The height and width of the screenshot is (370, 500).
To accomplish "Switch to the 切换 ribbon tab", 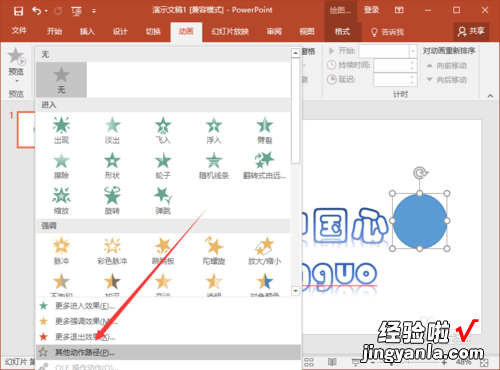I will (153, 32).
